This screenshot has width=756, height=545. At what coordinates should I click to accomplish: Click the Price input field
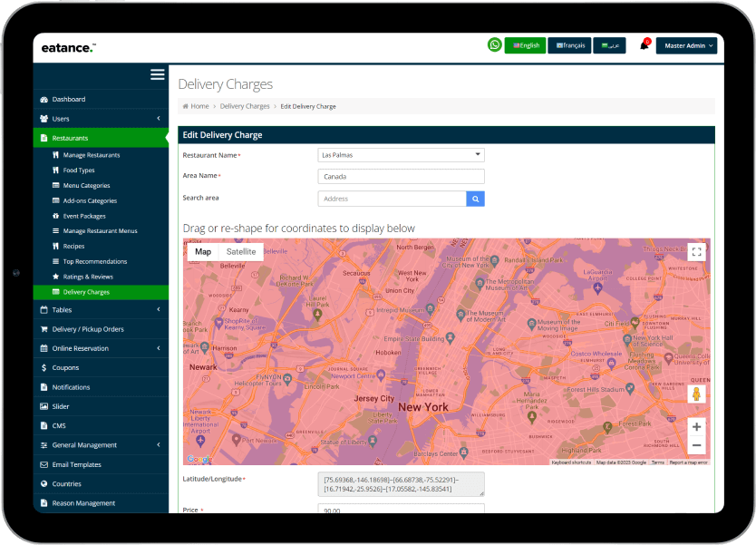pos(402,509)
